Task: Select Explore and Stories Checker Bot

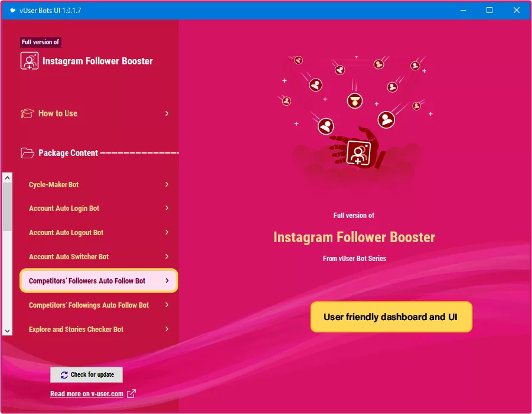Action: (99, 329)
